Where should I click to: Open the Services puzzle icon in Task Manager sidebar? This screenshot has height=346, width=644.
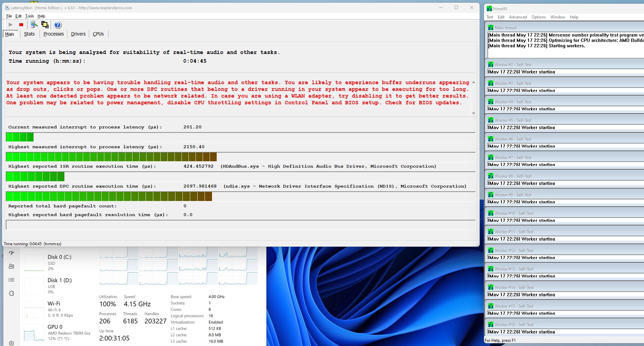pos(11,293)
